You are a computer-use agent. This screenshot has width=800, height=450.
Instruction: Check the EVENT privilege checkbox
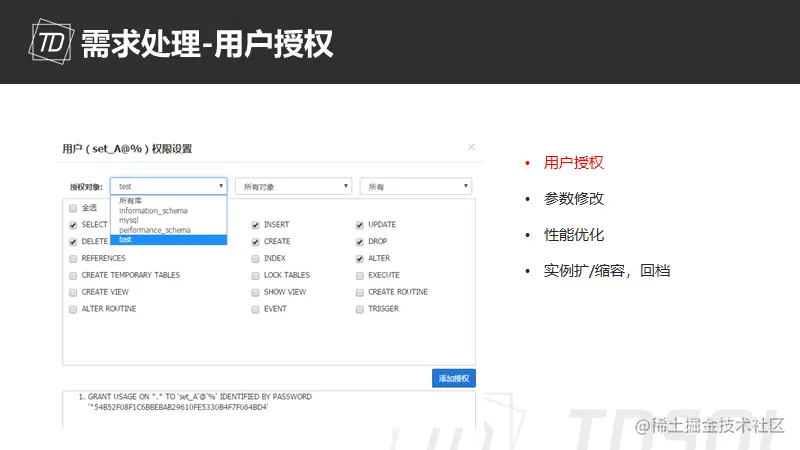(x=255, y=309)
